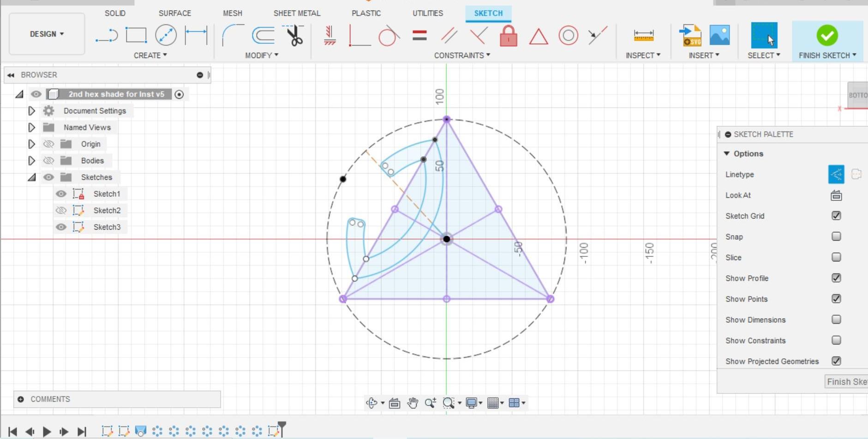This screenshot has width=868, height=439.
Task: Apply the Horizontal/Vertical constraint
Action: (x=330, y=36)
